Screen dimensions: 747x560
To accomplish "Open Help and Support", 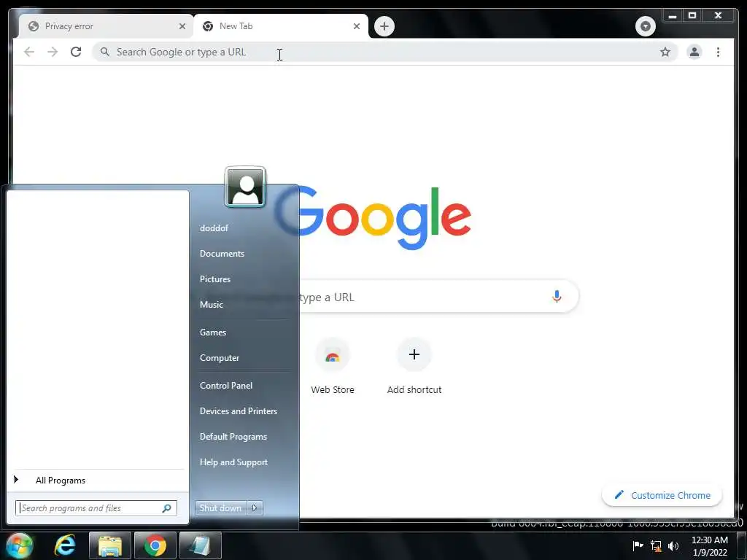I will 233,462.
